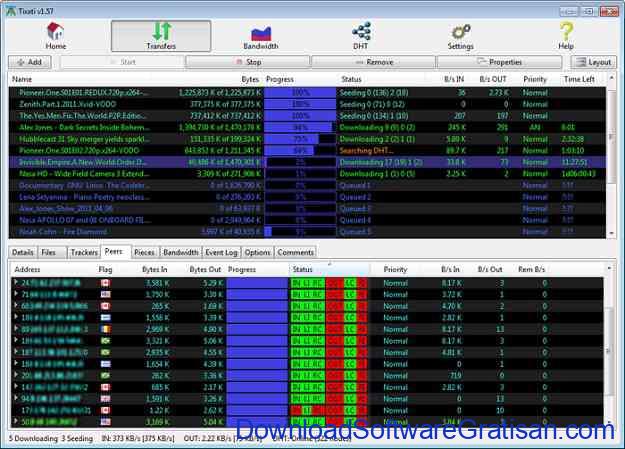Click flag icon of peer with 2,969 K in
This screenshot has width=625, height=449.
[x=106, y=329]
